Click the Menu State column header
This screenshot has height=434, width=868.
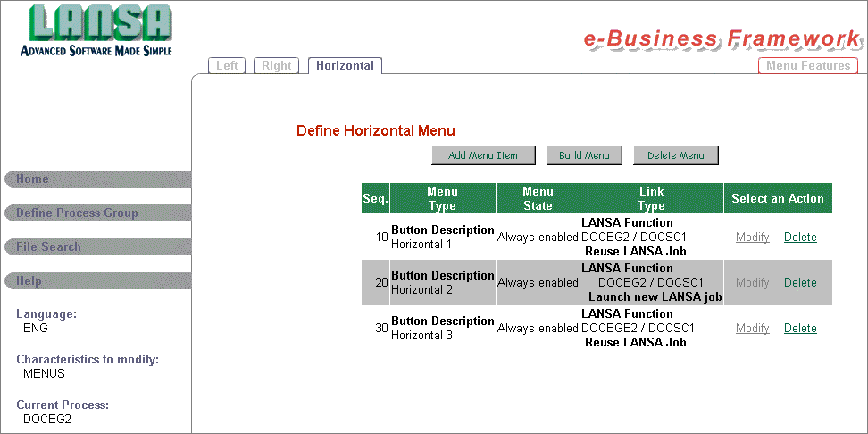click(538, 199)
